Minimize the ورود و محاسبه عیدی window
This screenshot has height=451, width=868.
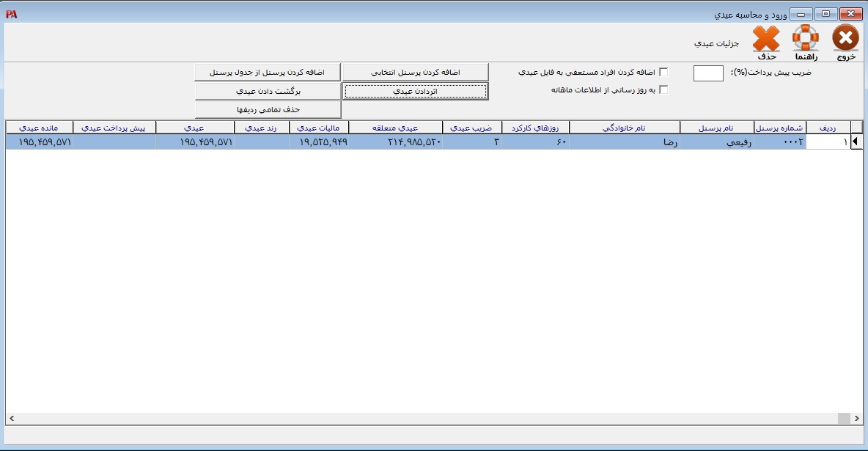tap(801, 14)
